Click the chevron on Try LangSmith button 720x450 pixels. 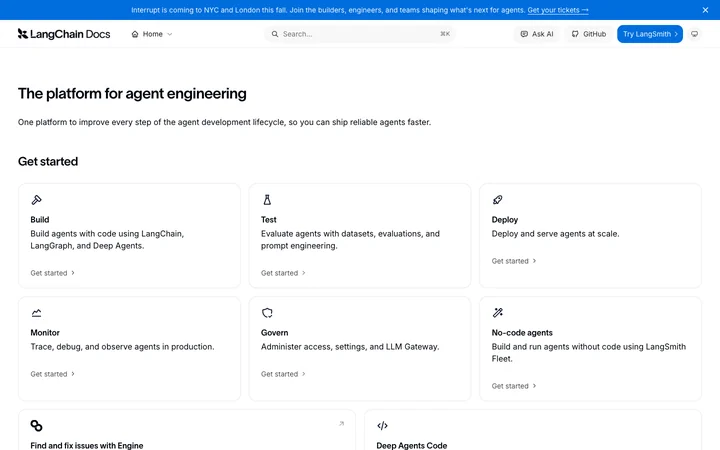tap(676, 34)
